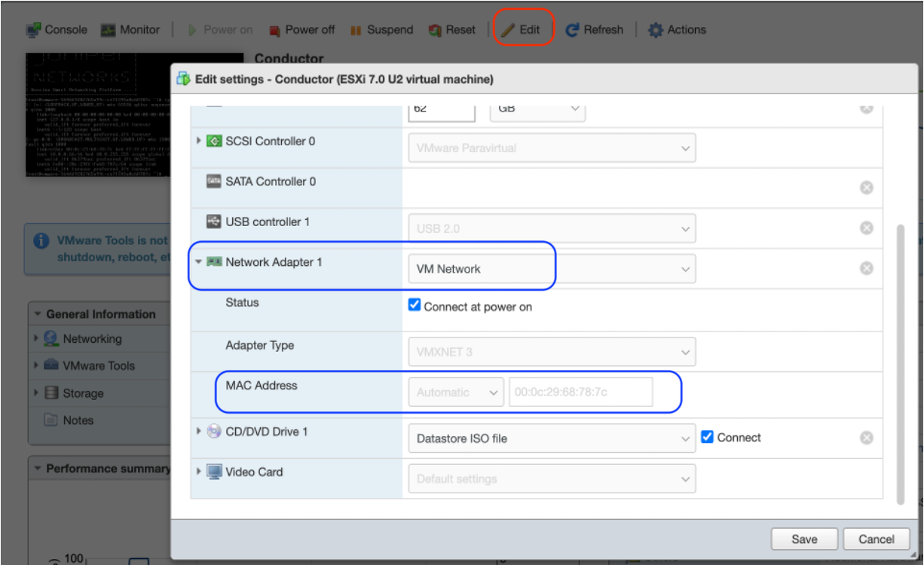Refresh the VM page
Viewport: 924px width, 565px height.
[594, 30]
